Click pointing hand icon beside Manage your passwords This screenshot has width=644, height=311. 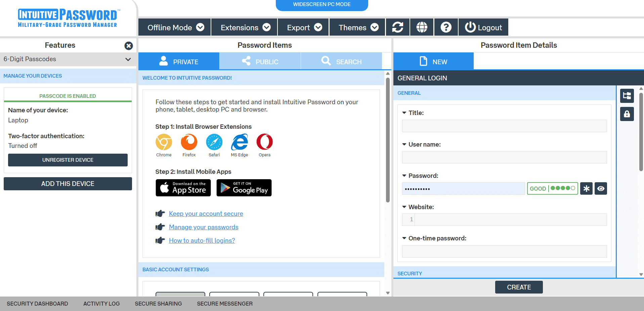(160, 227)
